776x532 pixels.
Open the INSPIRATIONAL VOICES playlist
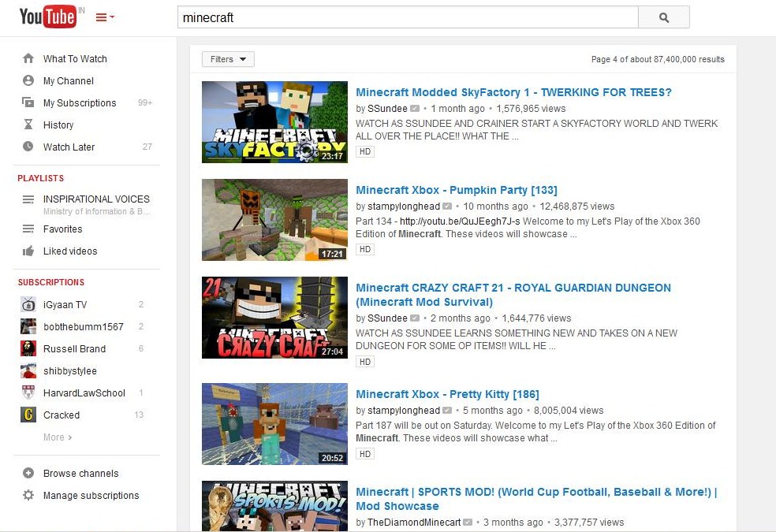[x=96, y=199]
